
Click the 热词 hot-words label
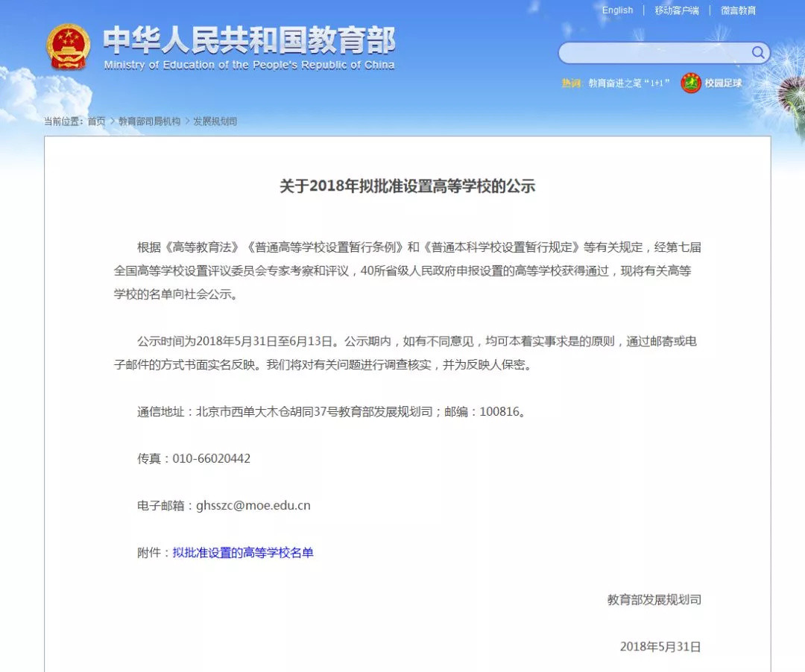tap(570, 83)
